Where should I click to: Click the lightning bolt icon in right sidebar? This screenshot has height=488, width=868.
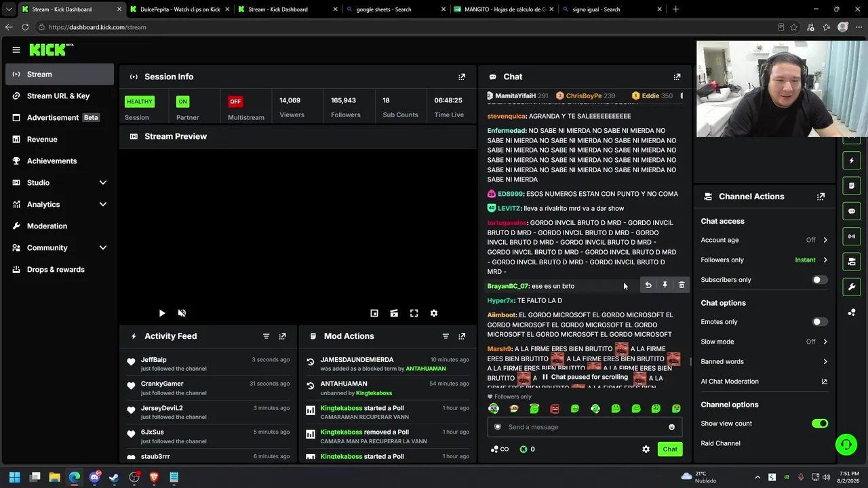click(852, 161)
